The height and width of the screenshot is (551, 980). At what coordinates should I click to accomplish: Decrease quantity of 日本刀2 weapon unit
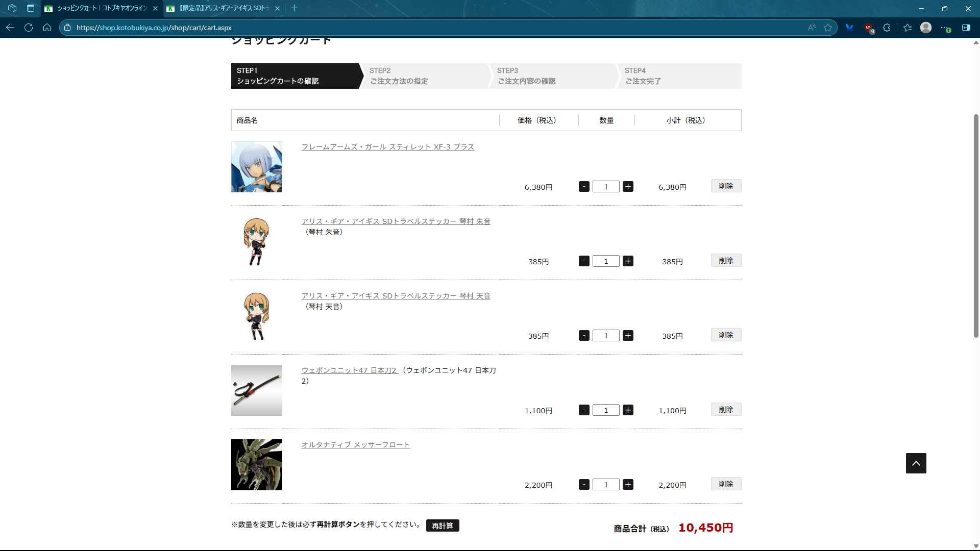(584, 410)
